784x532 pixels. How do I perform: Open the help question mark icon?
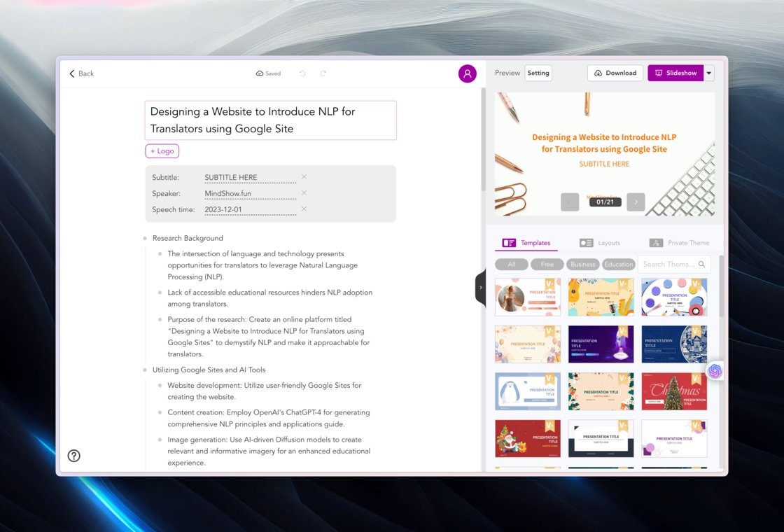click(74, 456)
